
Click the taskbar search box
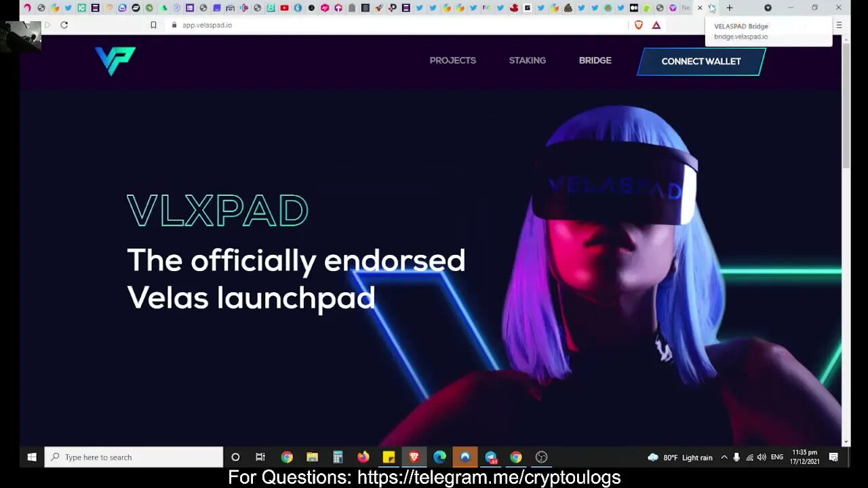[x=134, y=457]
